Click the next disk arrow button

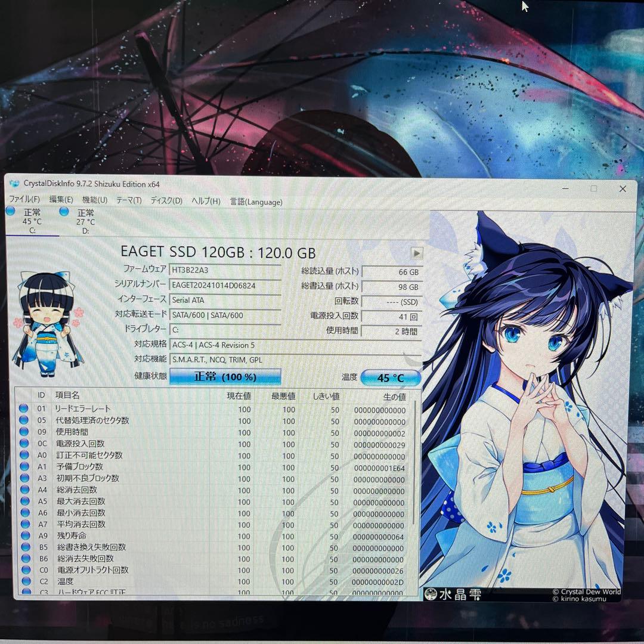coord(416,253)
